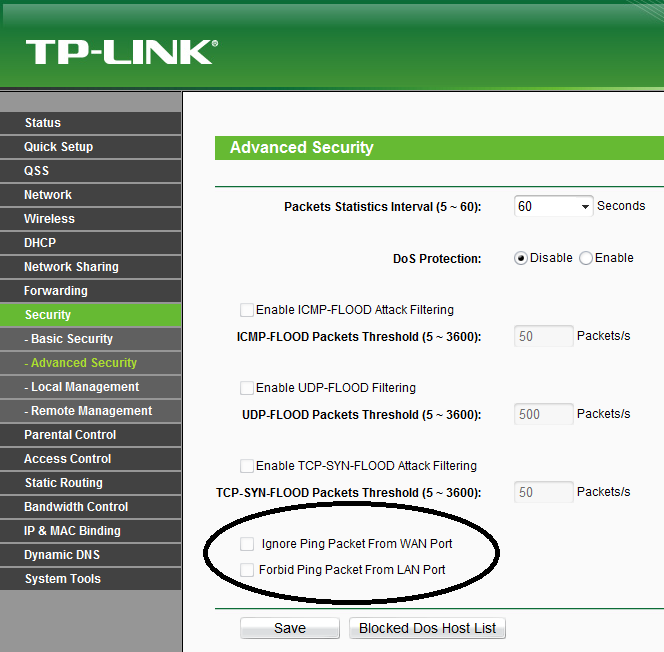Open Quick Setup in sidebar
The width and height of the screenshot is (664, 652).
click(91, 147)
